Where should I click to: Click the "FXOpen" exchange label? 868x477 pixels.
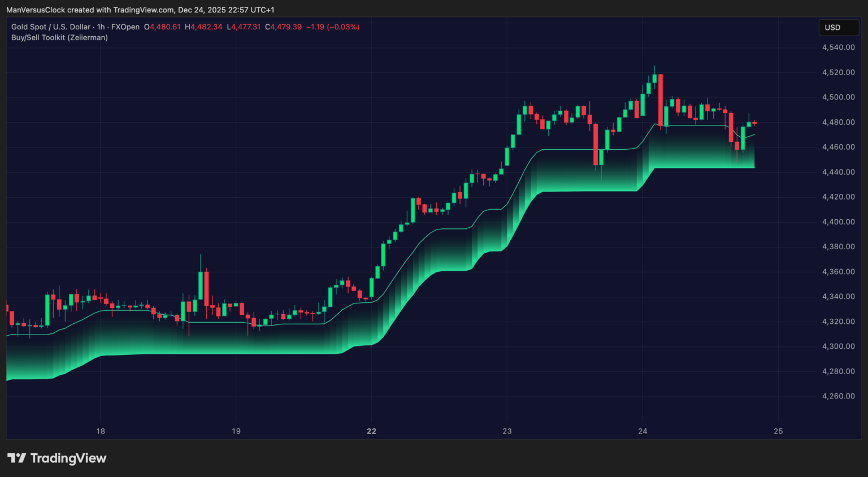(127, 27)
